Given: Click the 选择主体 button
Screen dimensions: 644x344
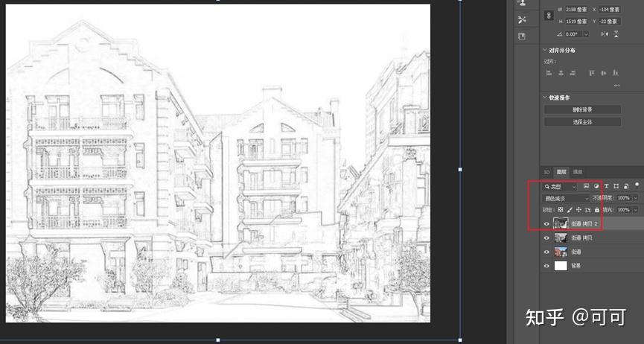Looking at the screenshot, I should pos(582,122).
